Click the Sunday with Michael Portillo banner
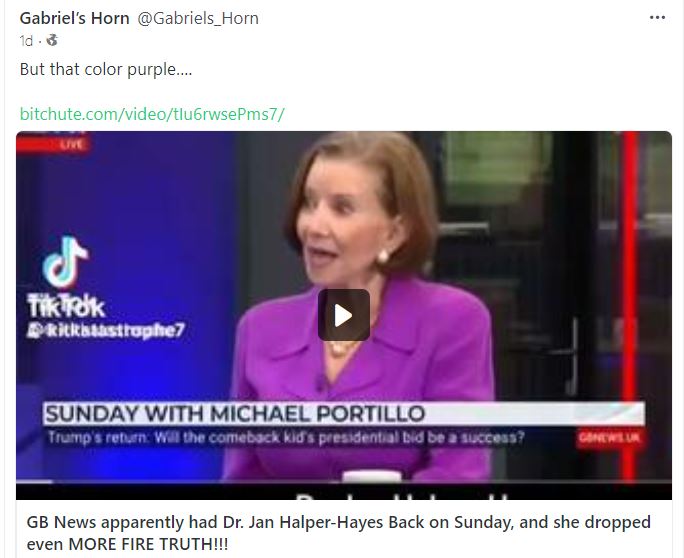Image resolution: width=684 pixels, height=558 pixels. pyautogui.click(x=344, y=414)
